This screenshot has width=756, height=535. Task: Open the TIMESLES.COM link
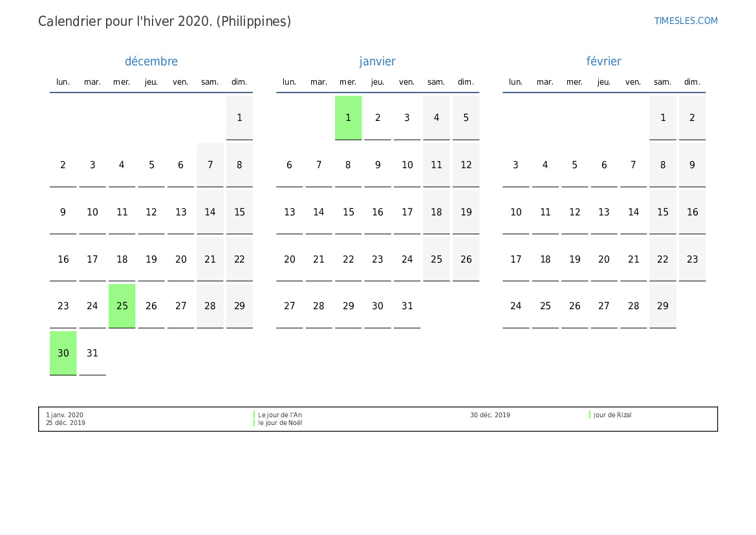click(x=686, y=21)
